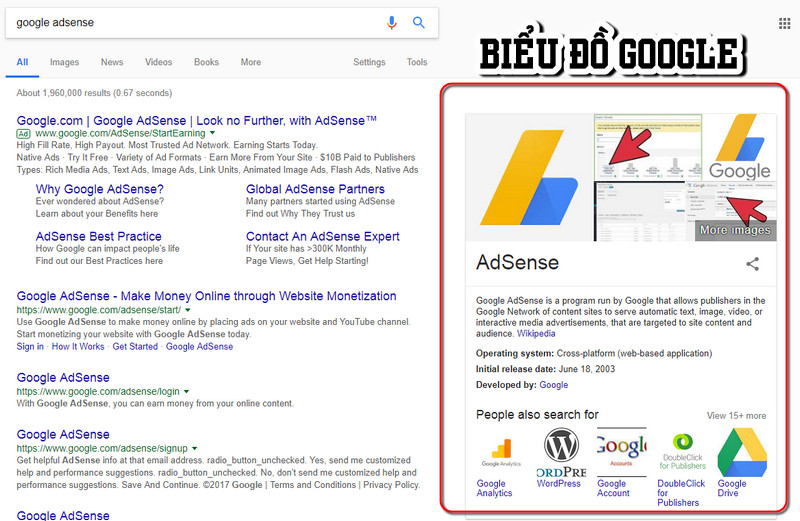Screen dimensions: 800x521
Task: Click the Initial release date June 18, 2003 text
Action: tap(545, 369)
